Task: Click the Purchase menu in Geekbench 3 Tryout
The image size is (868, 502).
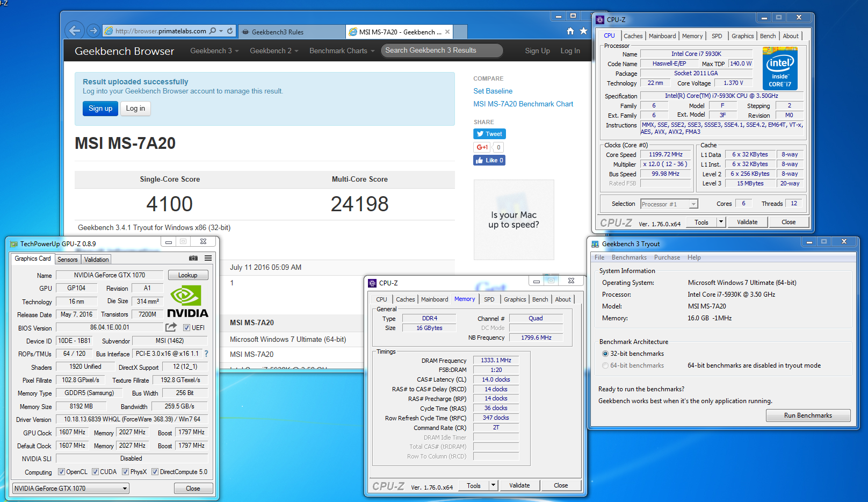Action: click(667, 257)
